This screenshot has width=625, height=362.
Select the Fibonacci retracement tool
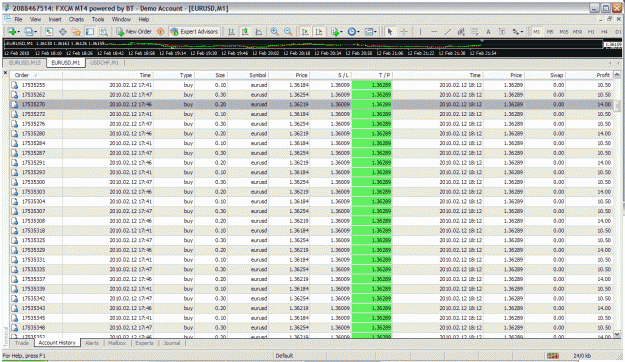click(474, 31)
